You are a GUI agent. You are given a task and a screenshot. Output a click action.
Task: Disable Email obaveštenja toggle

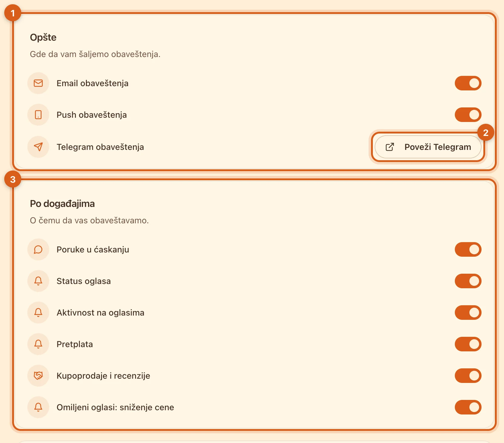(x=468, y=83)
